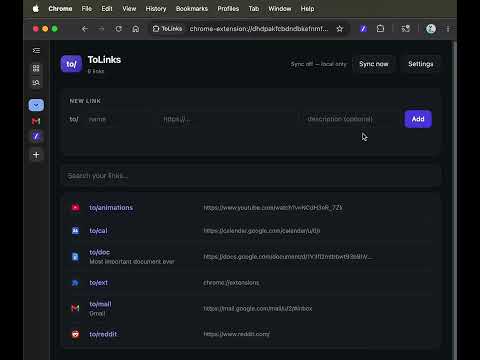This screenshot has width=480, height=360.
Task: Open the to/mail link
Action: (x=100, y=304)
